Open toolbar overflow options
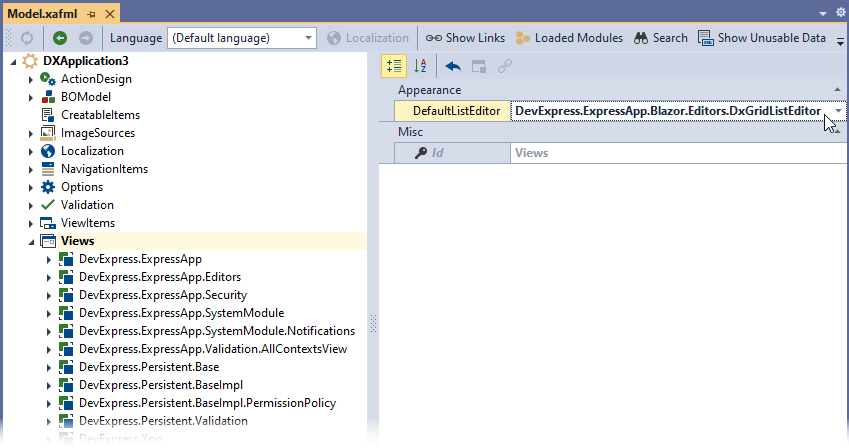 [x=840, y=41]
